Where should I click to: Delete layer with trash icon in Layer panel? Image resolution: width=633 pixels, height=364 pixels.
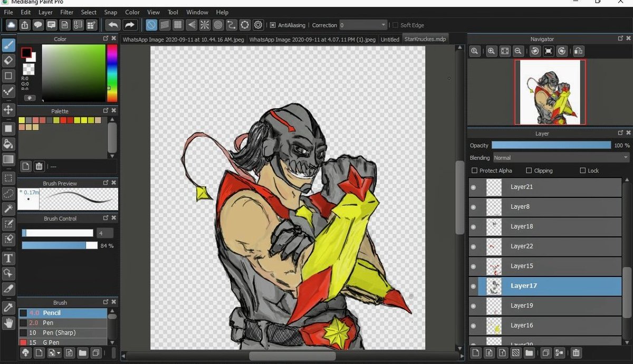(x=576, y=352)
